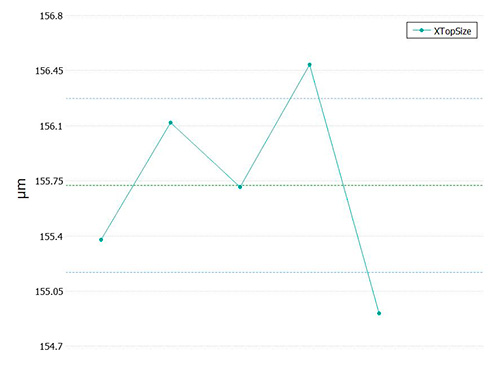This screenshot has width=491, height=378.
Task: Click the µm y-axis title
Action: click(x=22, y=188)
